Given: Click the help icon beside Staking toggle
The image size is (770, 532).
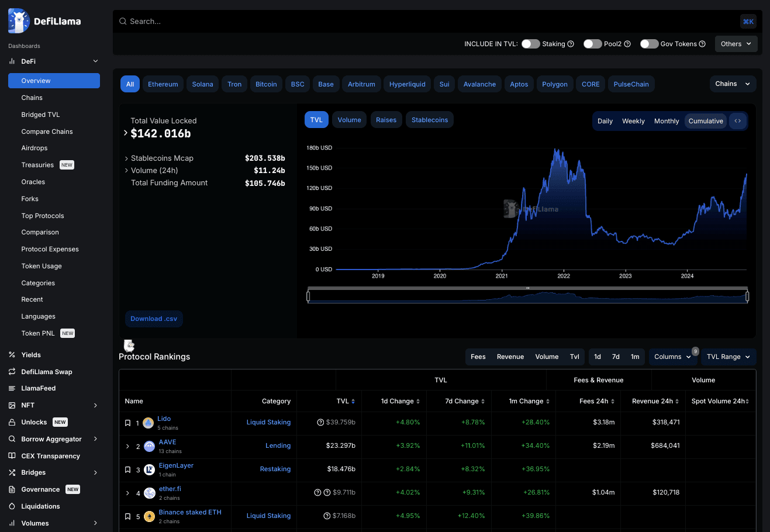Looking at the screenshot, I should pos(571,44).
